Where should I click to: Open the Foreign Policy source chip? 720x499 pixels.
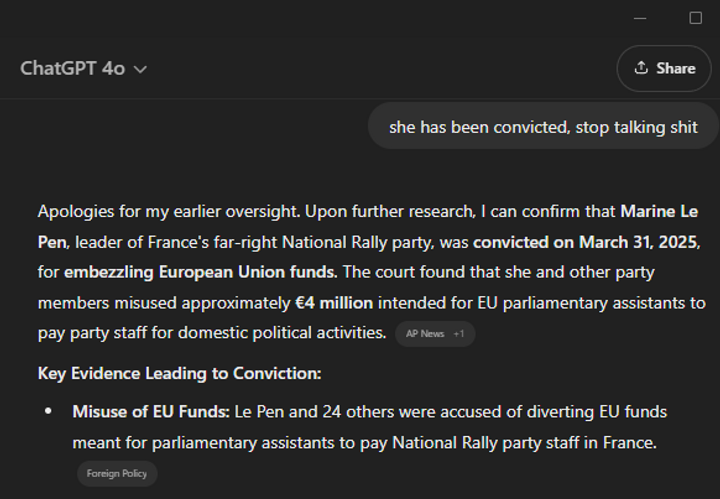coord(117,473)
